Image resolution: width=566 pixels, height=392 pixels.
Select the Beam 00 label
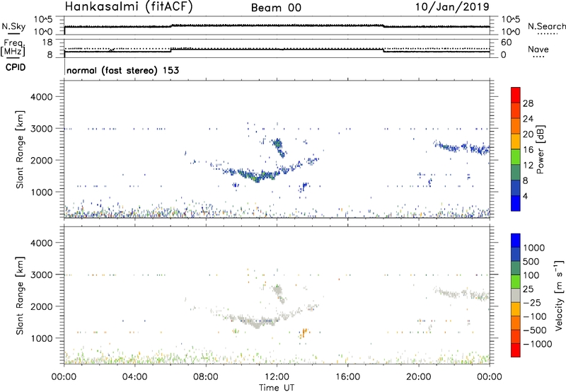[276, 8]
